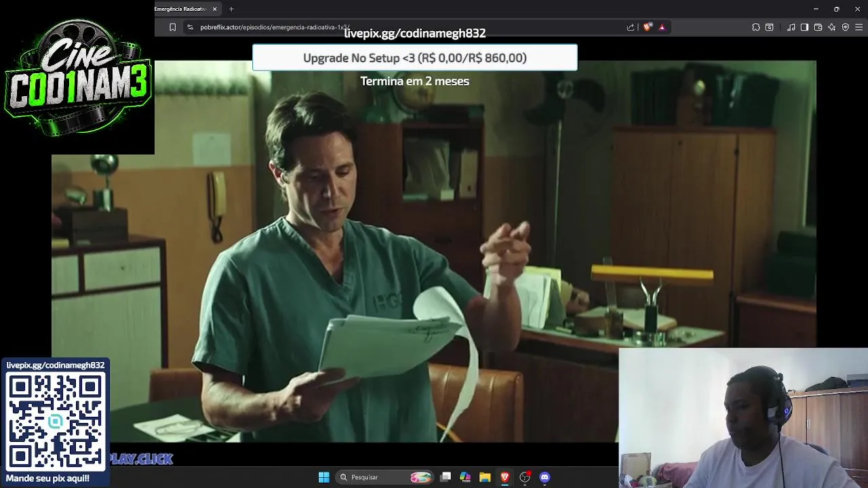Open the Windows Start menu

[x=324, y=477]
